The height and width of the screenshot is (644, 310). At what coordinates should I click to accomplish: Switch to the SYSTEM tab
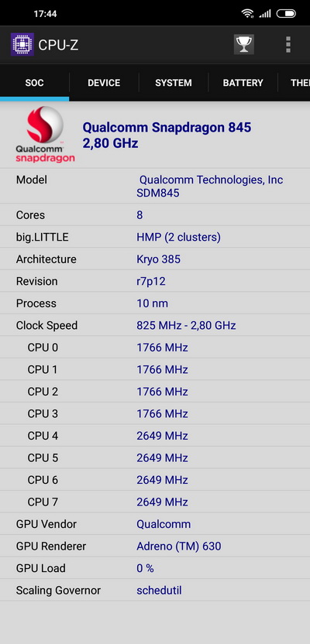(174, 83)
